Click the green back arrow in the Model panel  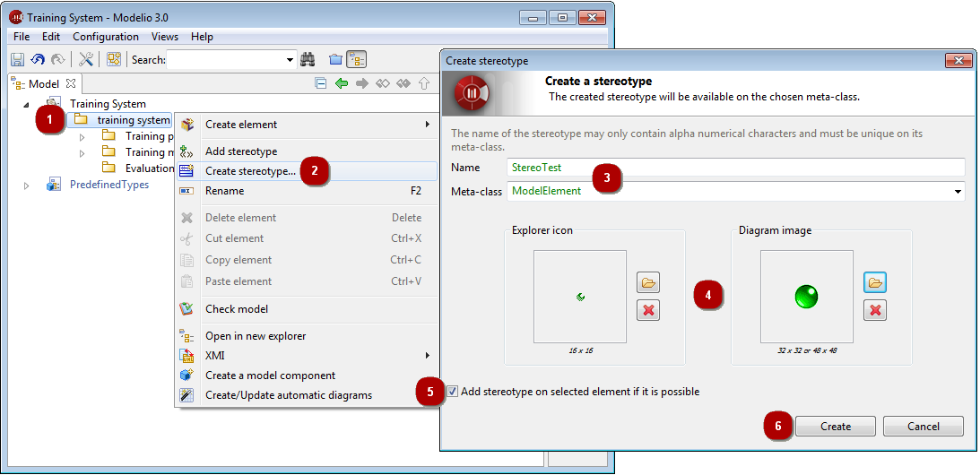coord(342,83)
